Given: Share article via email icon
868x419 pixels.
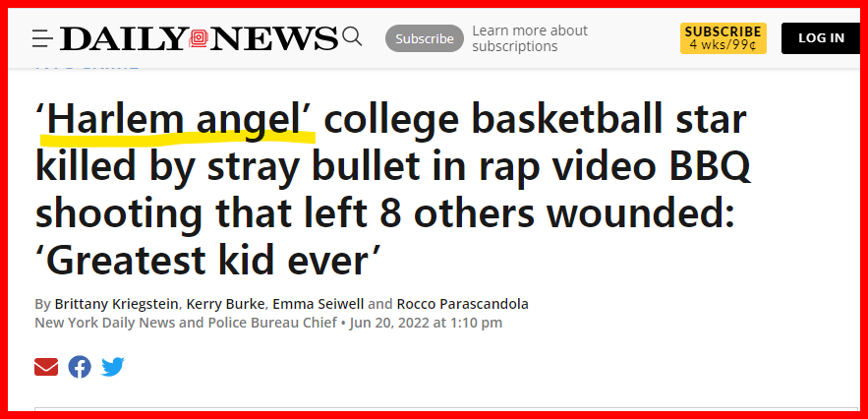Looking at the screenshot, I should point(46,367).
